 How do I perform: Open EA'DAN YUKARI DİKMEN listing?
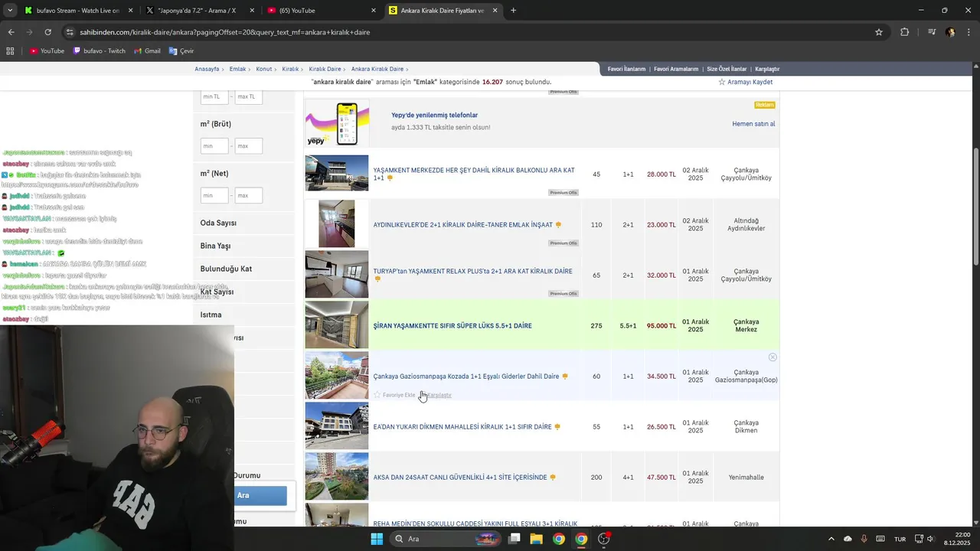pyautogui.click(x=462, y=427)
